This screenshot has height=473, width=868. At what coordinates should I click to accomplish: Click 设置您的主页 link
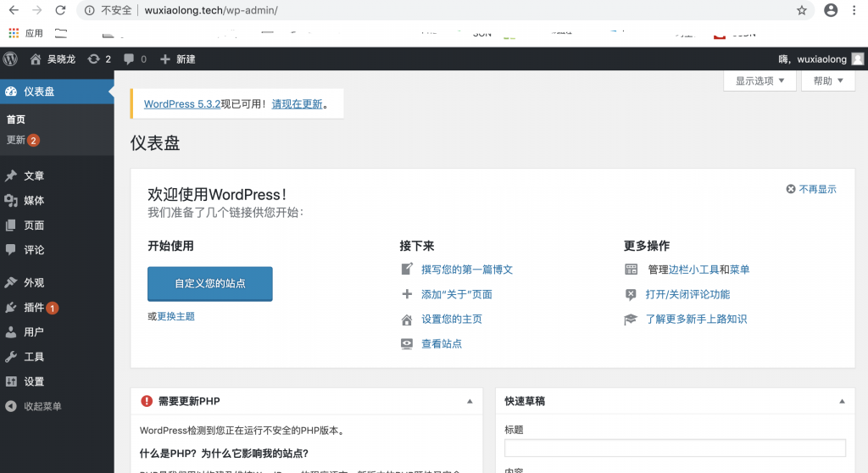(x=452, y=319)
